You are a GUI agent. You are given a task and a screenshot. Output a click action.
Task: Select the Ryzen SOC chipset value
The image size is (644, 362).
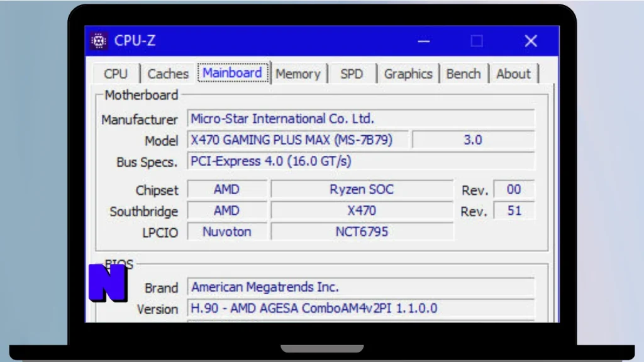point(362,190)
